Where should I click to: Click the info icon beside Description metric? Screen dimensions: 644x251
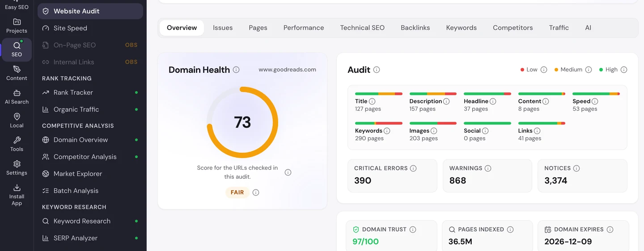(446, 101)
